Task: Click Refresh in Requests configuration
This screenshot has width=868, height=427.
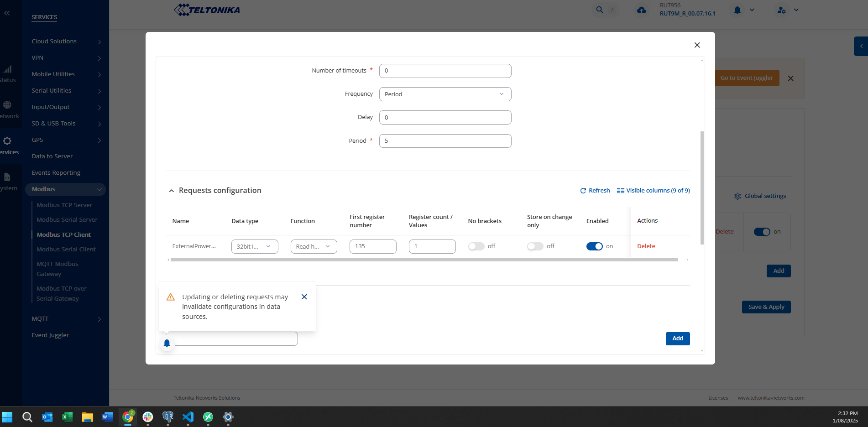Action: point(595,191)
